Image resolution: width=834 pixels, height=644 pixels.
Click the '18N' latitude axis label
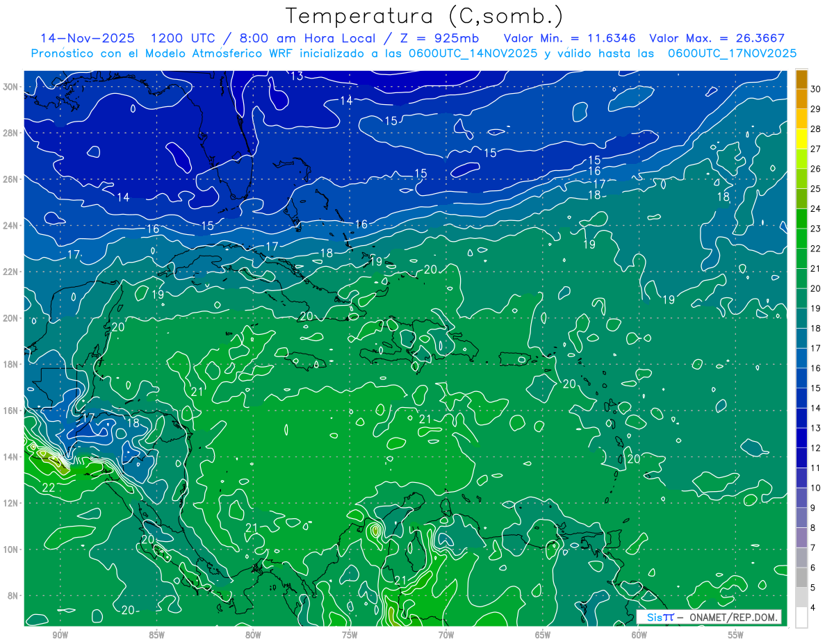[x=12, y=364]
